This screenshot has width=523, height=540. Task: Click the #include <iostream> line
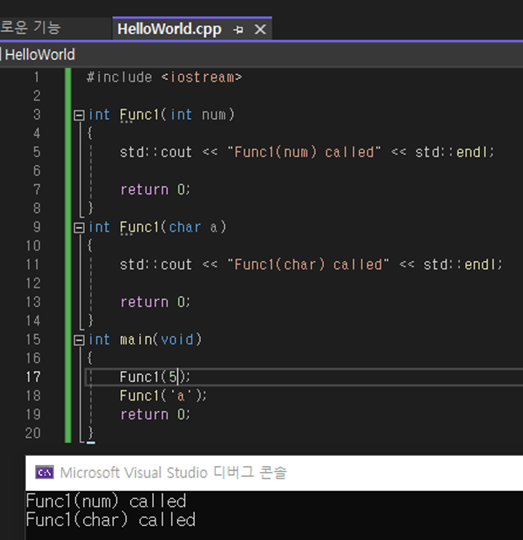164,77
